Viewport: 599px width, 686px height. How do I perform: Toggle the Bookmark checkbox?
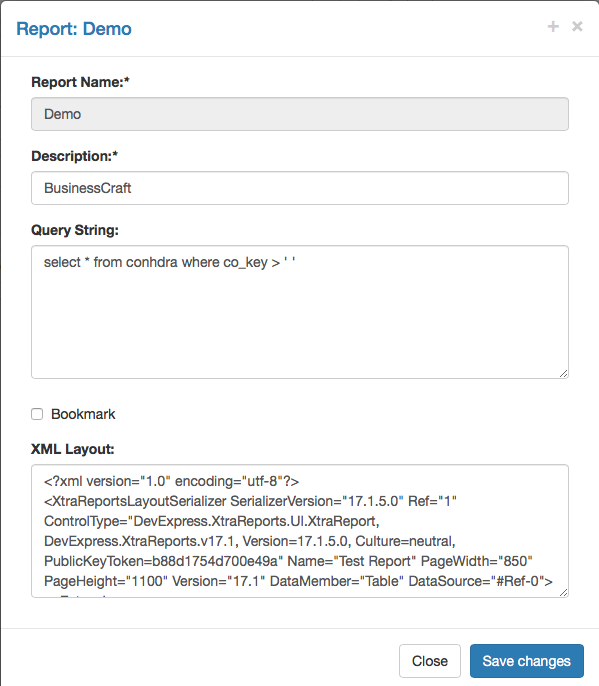37,414
